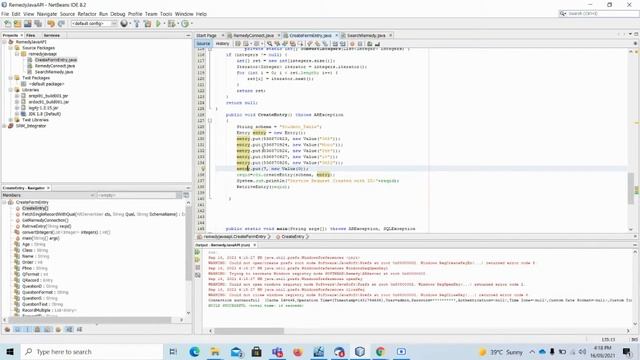640x360 pixels.
Task: Click the Build Project hammer icon
Action: (x=137, y=24)
